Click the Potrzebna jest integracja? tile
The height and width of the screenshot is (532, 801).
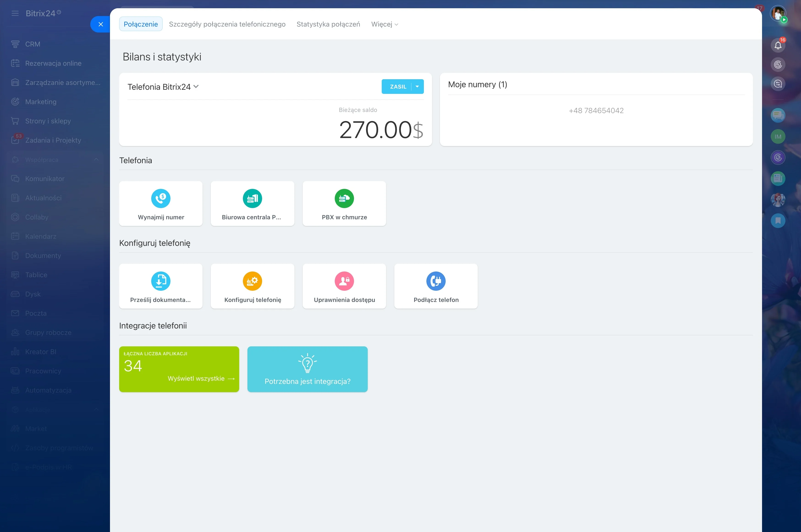coord(307,369)
